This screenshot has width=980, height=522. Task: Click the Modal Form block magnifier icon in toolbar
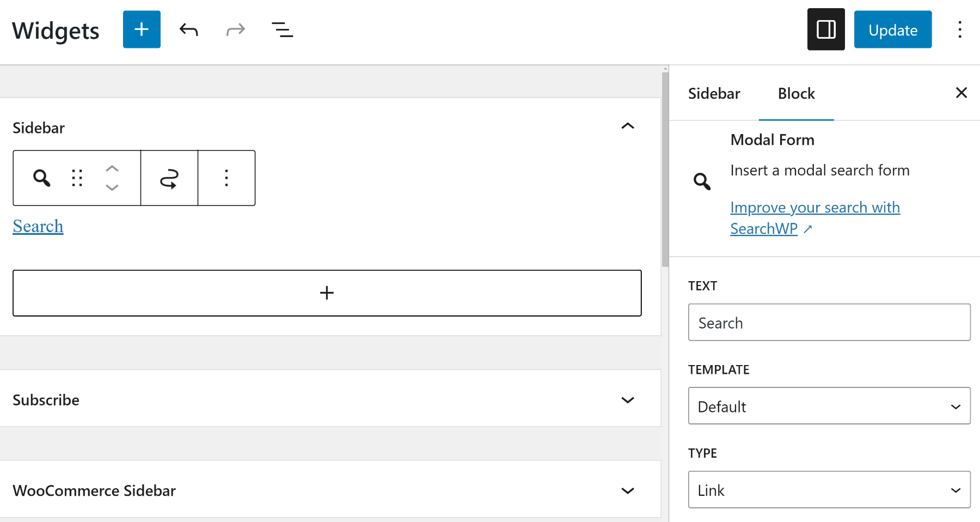coord(41,178)
